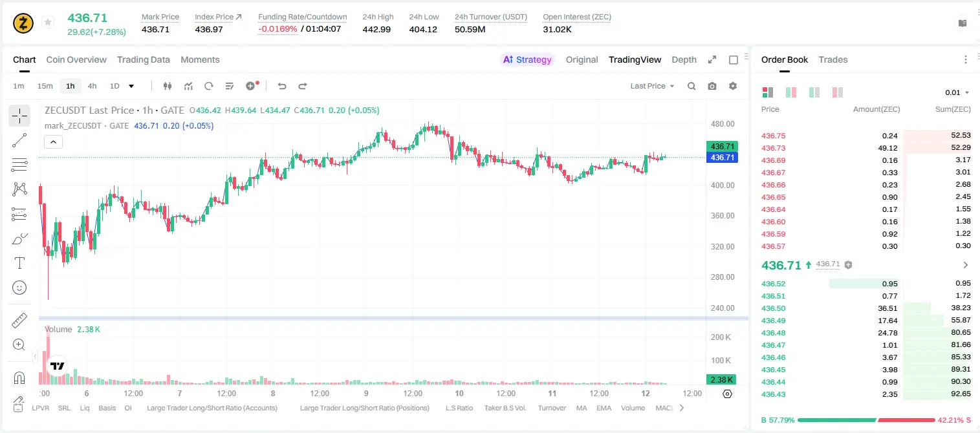980x433 pixels.
Task: Open the AI Strategy button
Action: coord(527,59)
